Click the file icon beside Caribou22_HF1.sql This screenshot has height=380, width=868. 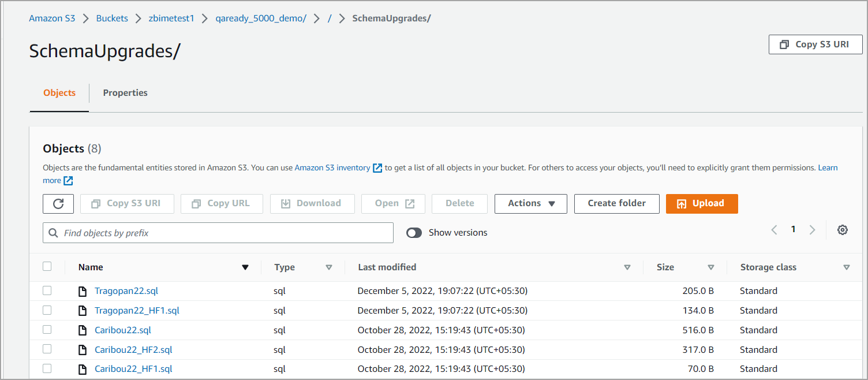[83, 369]
